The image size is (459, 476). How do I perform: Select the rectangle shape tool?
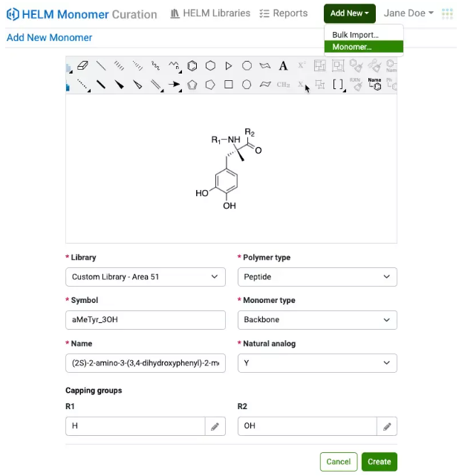coord(229,85)
